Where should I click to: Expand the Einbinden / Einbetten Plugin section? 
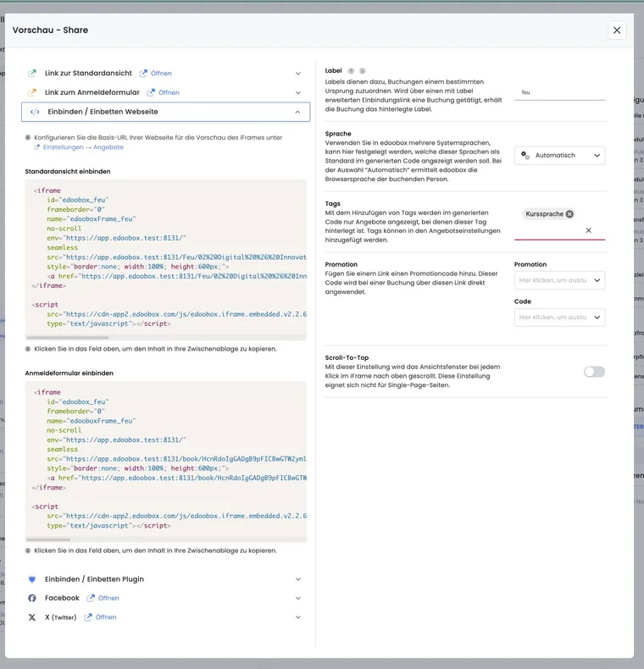[298, 579]
